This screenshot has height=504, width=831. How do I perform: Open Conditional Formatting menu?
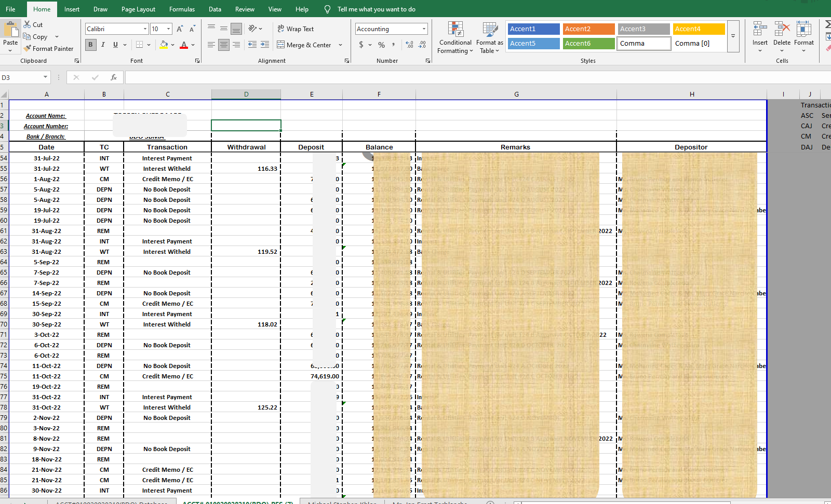click(x=455, y=38)
